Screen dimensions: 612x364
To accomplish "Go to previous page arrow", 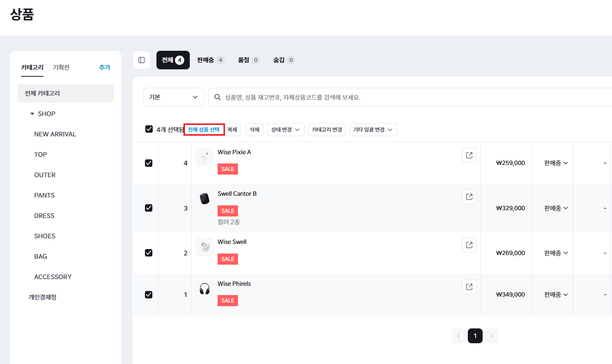I will [459, 336].
